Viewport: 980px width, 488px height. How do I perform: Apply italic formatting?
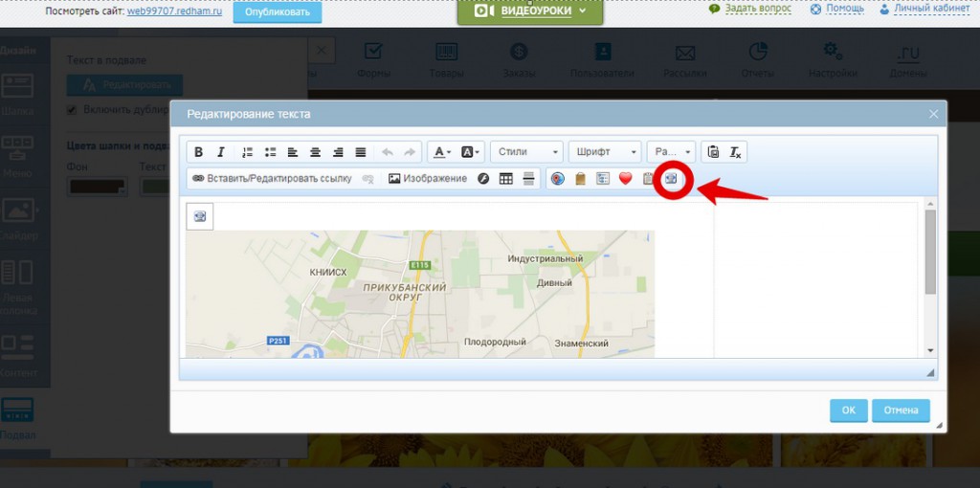[220, 152]
